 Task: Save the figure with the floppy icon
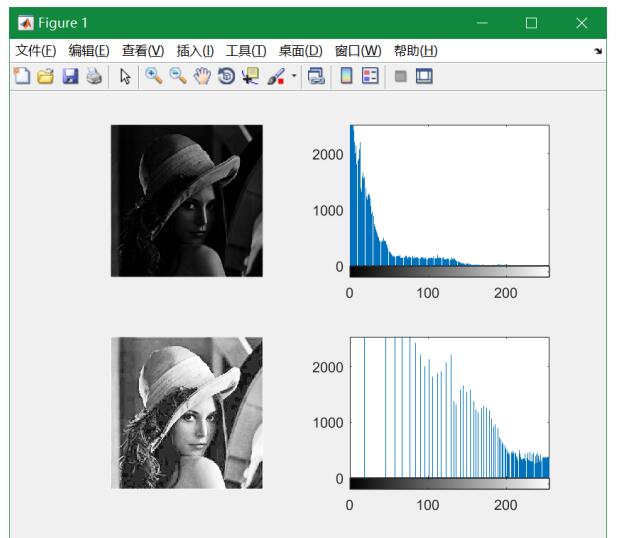pyautogui.click(x=70, y=76)
